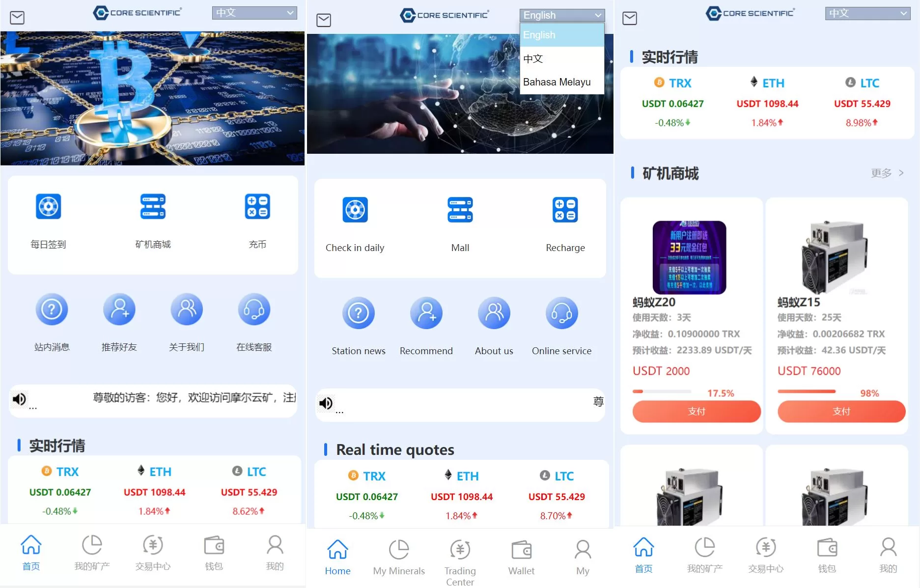Expand the left panel 中文 language dropdown
The image size is (920, 588).
coord(254,13)
